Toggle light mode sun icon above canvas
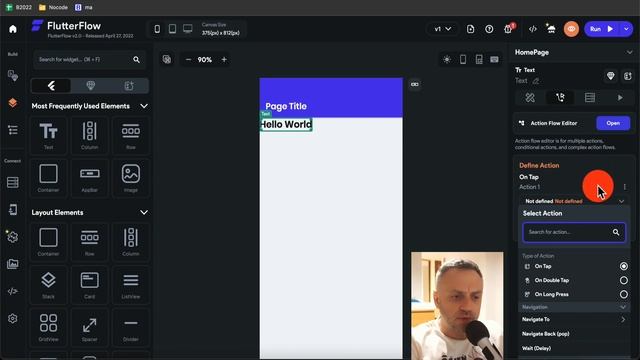The image size is (640, 360). tap(447, 60)
